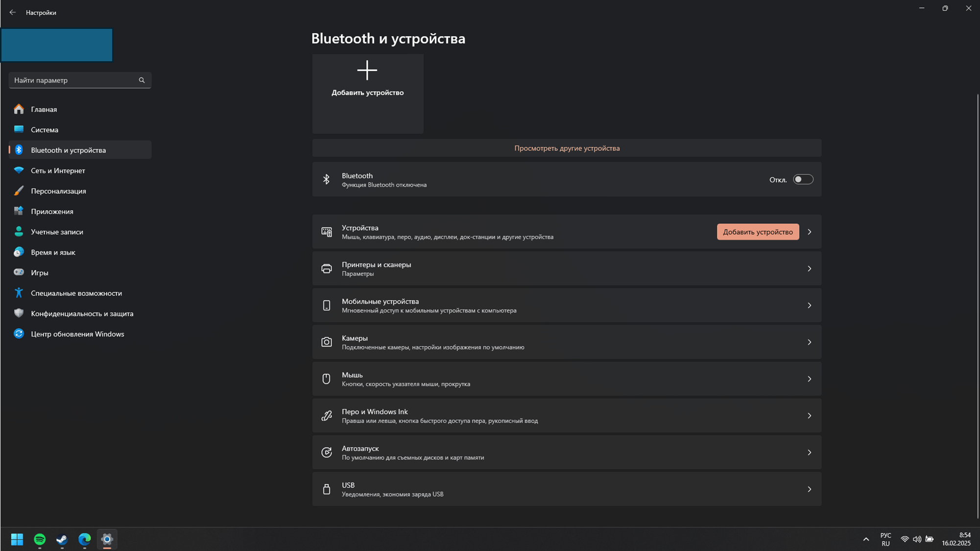Click the Игры gamepad icon

19,272
